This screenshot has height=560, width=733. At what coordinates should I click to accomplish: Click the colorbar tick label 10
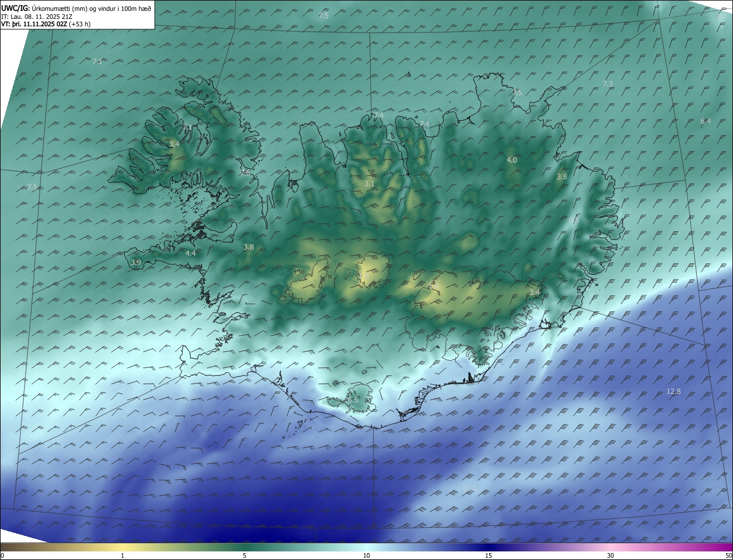[x=366, y=555]
